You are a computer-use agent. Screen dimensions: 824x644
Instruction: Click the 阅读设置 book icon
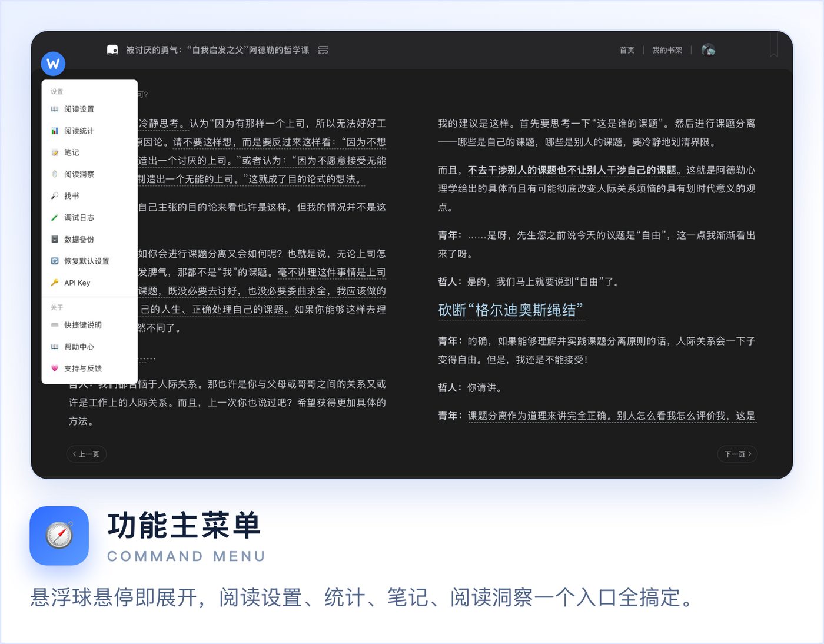(x=55, y=109)
